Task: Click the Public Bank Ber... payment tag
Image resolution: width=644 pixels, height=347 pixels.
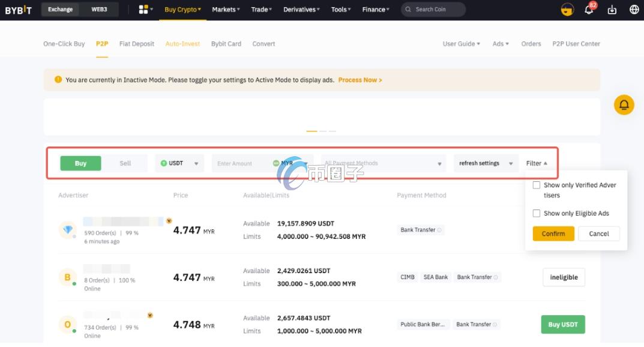Action: point(423,324)
